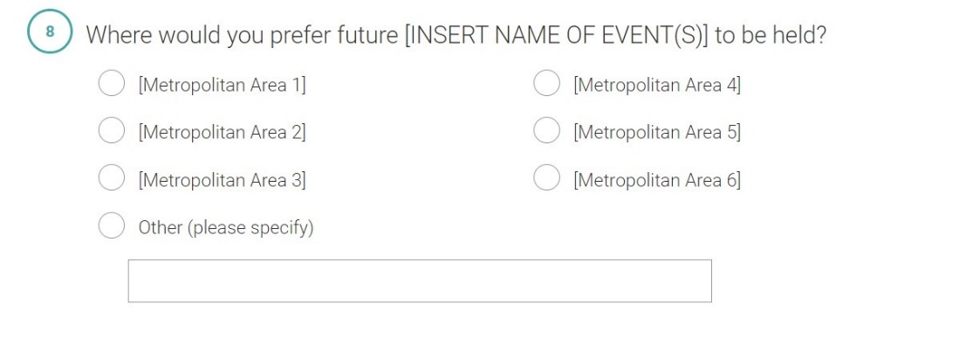Pick the Metropolitan Area 3 radio circle
The width and height of the screenshot is (980, 353).
(x=111, y=179)
